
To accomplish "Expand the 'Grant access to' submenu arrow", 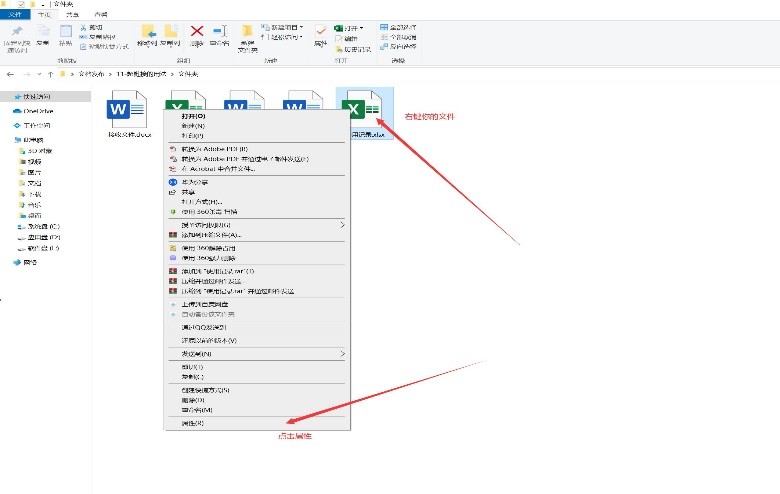I will pyautogui.click(x=343, y=225).
